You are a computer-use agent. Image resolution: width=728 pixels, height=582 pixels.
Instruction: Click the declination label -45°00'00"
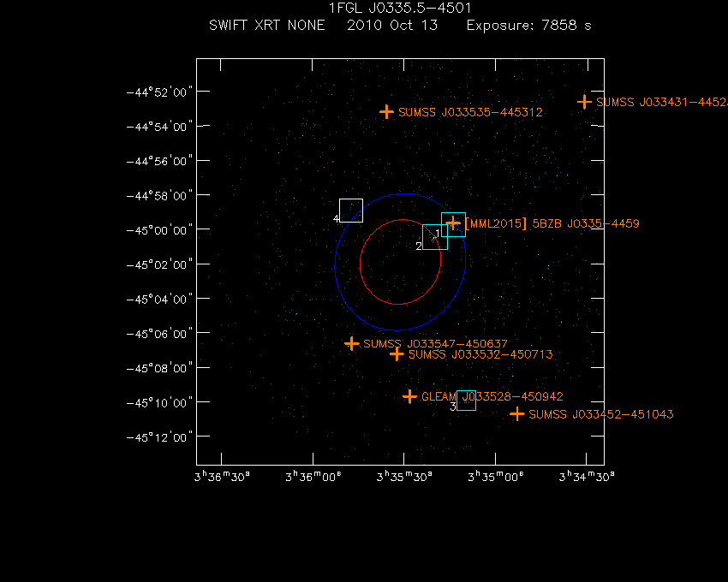pos(159,230)
